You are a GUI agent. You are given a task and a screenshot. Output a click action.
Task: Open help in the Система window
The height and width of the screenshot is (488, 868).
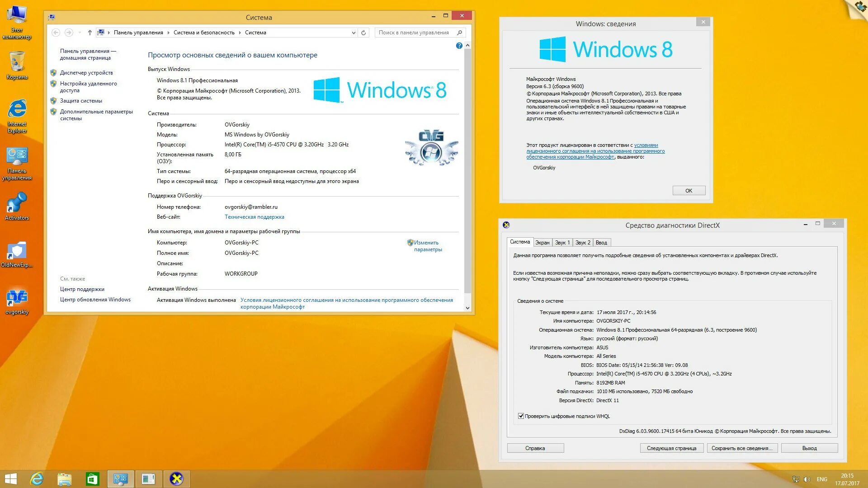pyautogui.click(x=459, y=46)
